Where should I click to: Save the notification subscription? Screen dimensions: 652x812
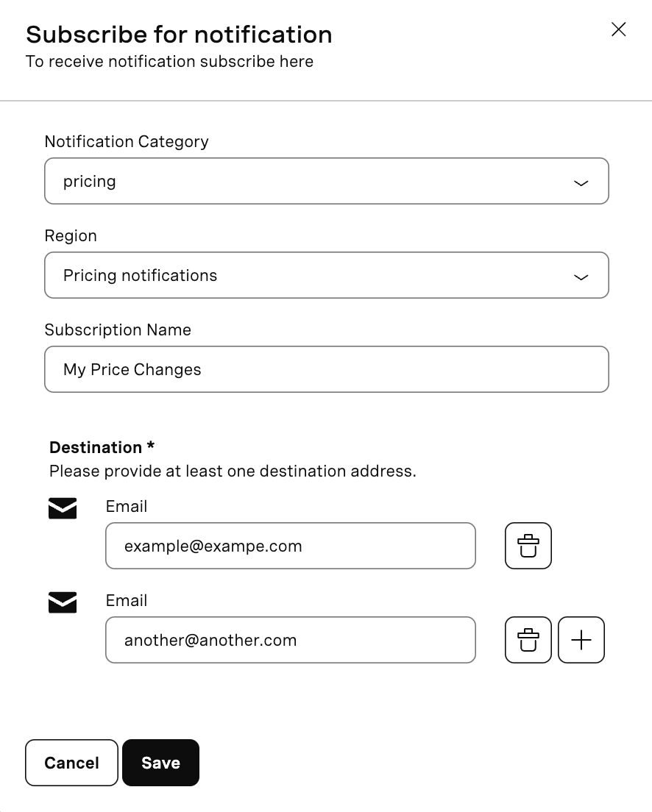click(x=160, y=763)
